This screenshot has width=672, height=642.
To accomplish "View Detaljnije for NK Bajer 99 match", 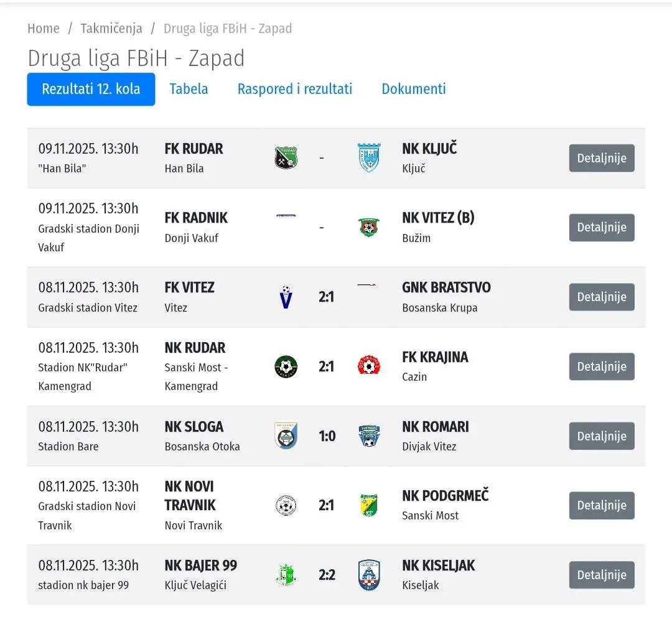I will click(x=601, y=575).
